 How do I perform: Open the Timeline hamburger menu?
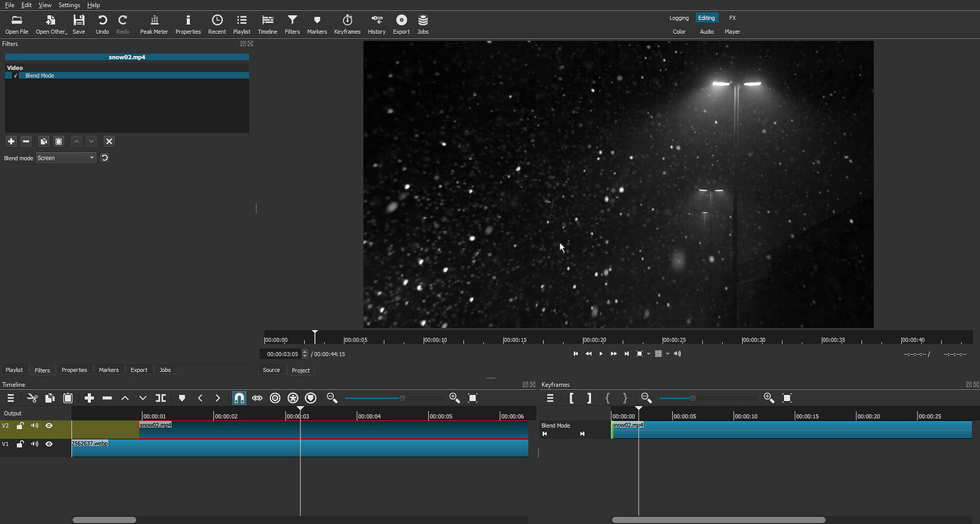tap(11, 398)
